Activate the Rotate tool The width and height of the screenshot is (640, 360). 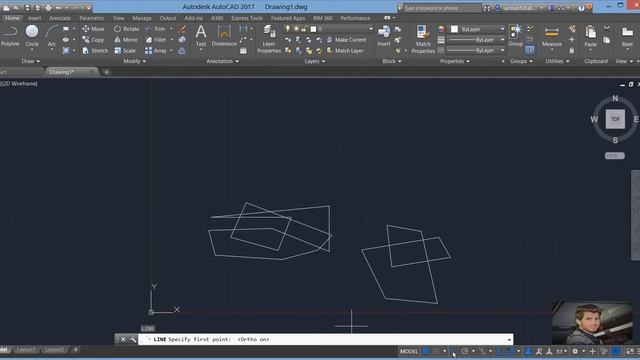(x=127, y=29)
